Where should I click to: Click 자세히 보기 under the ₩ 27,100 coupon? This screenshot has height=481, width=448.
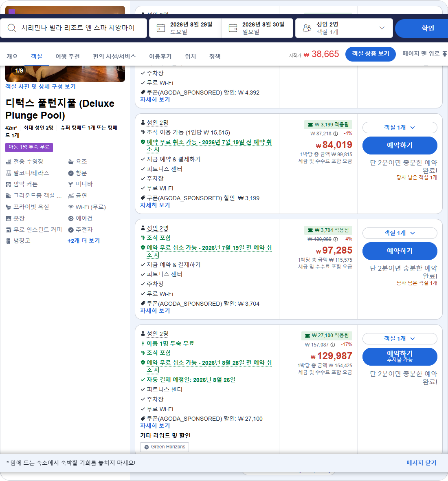tap(155, 426)
